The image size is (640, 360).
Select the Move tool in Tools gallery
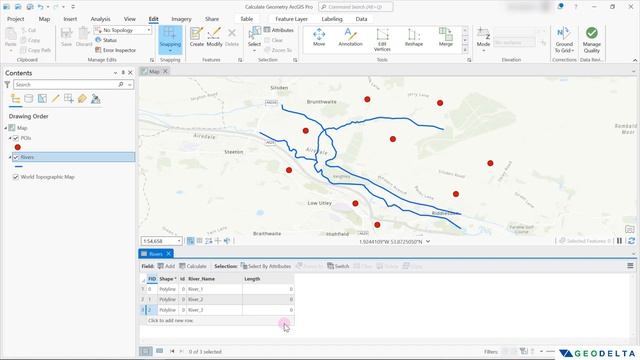pyautogui.click(x=319, y=37)
